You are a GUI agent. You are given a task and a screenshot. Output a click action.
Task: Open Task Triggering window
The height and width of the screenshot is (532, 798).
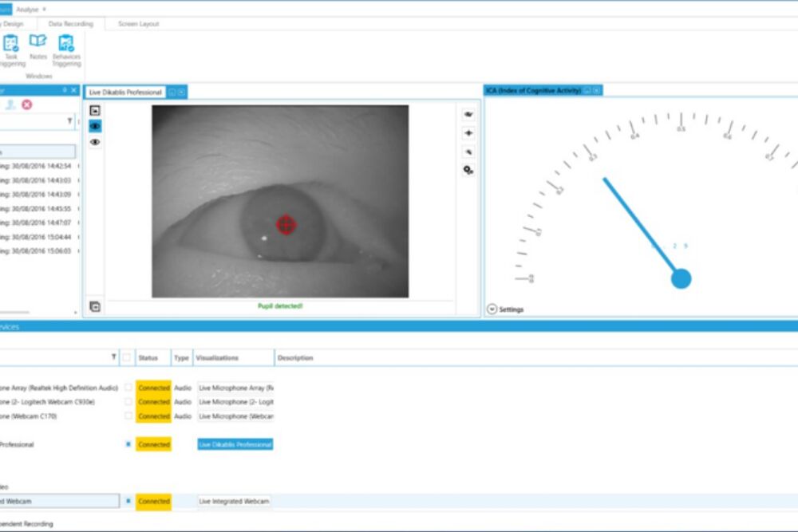(11, 47)
